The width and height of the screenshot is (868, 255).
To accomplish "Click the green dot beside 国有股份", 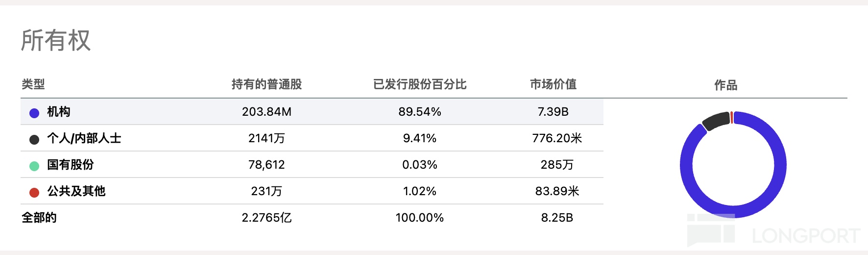I will [x=34, y=166].
